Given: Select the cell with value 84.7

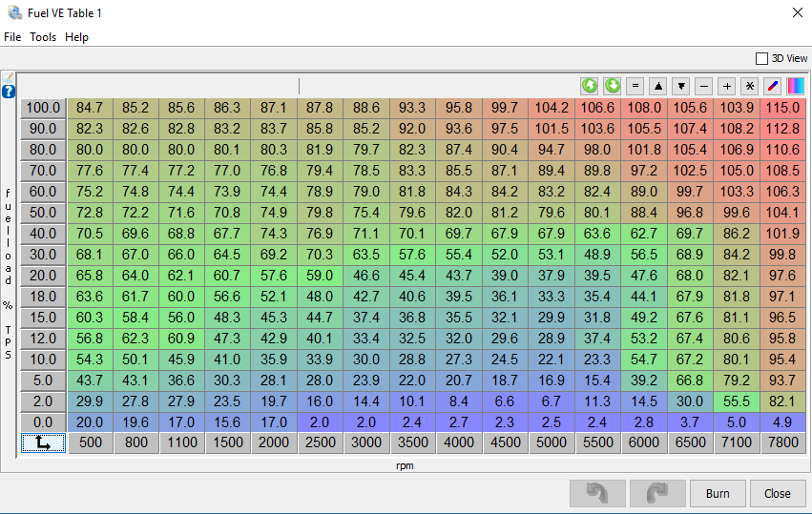Looking at the screenshot, I should coord(90,108).
